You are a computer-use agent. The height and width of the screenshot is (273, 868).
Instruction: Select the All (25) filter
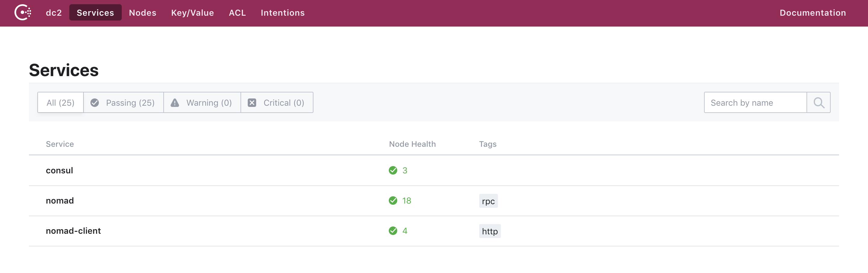coord(60,103)
